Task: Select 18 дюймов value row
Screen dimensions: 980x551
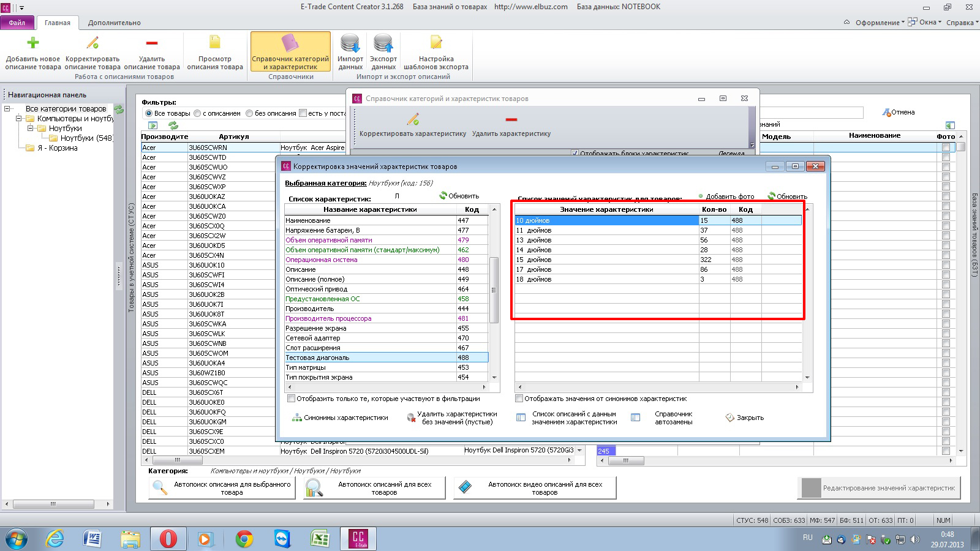Action: [658, 279]
